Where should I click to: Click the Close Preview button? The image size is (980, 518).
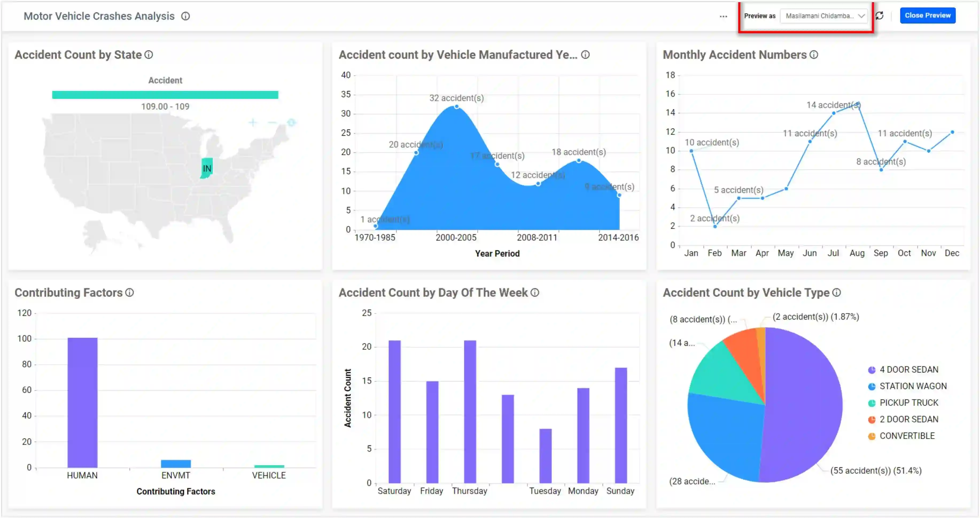coord(928,15)
